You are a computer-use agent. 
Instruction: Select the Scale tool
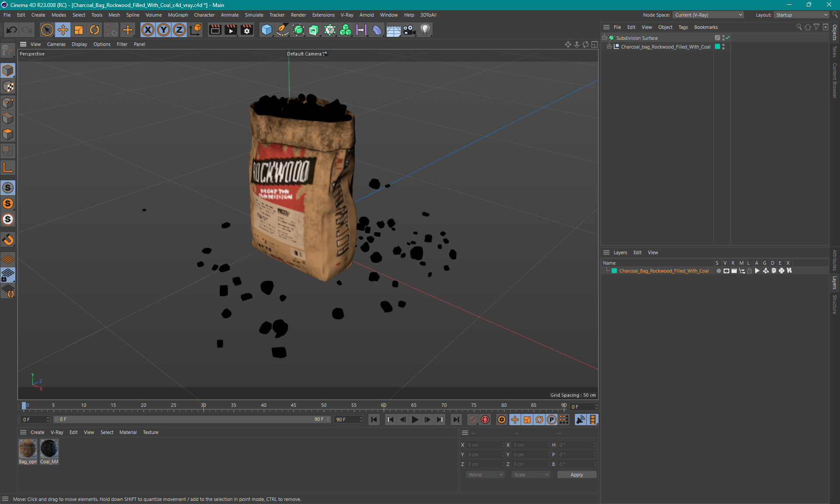pos(79,30)
